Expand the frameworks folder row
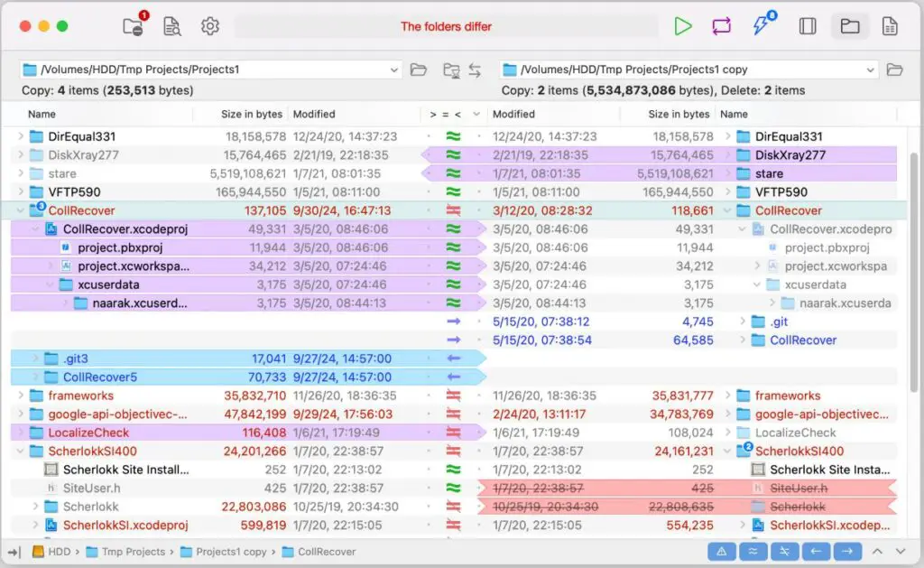 (x=20, y=395)
